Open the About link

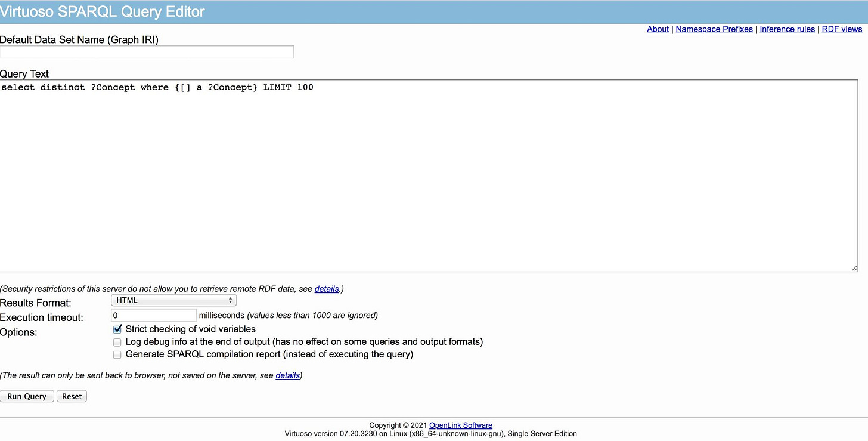(x=658, y=29)
